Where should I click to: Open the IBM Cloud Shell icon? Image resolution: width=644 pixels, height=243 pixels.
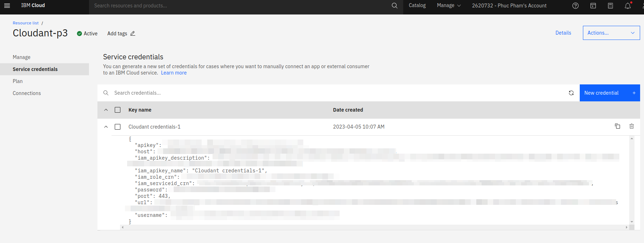coord(593,6)
